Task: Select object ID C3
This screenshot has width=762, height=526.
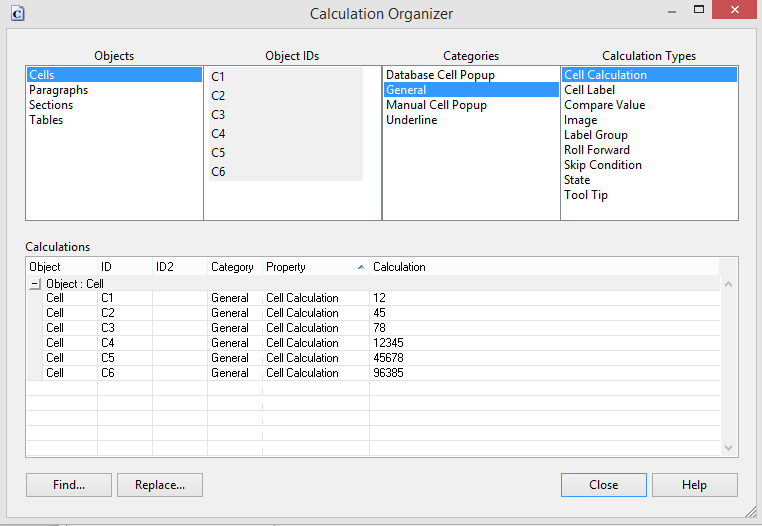Action: (x=218, y=115)
